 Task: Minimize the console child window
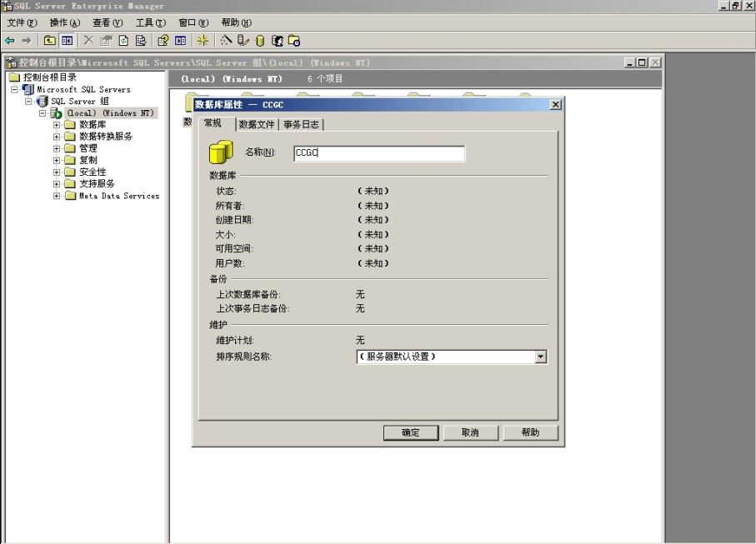pyautogui.click(x=630, y=62)
